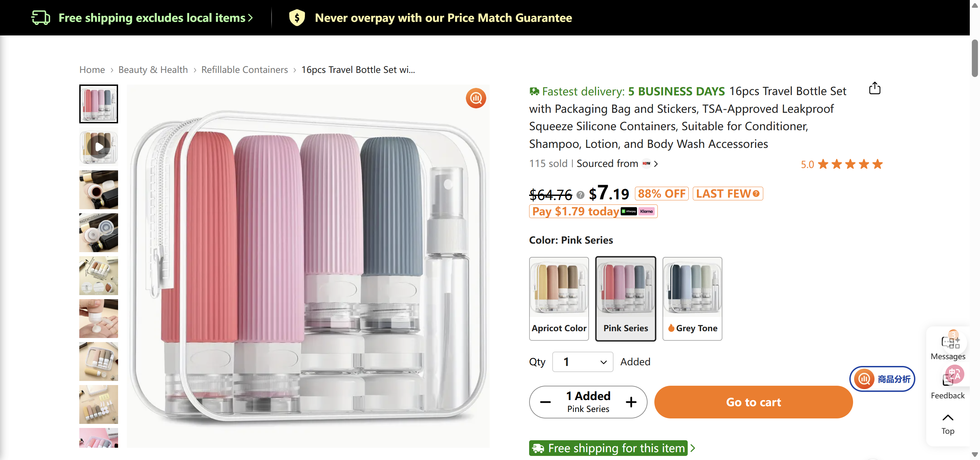Increase quantity with the plus stepper
The width and height of the screenshot is (980, 460).
[x=631, y=402]
